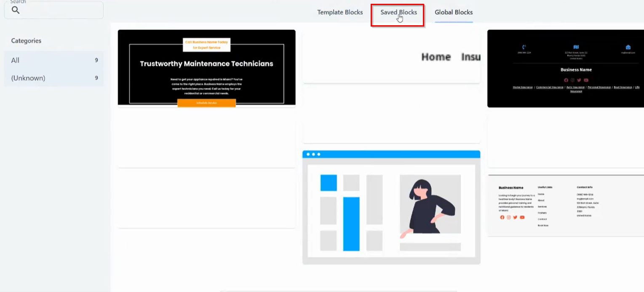Choose the Trustworthy Maintenance Technicians block
The height and width of the screenshot is (292, 644).
coord(206,67)
